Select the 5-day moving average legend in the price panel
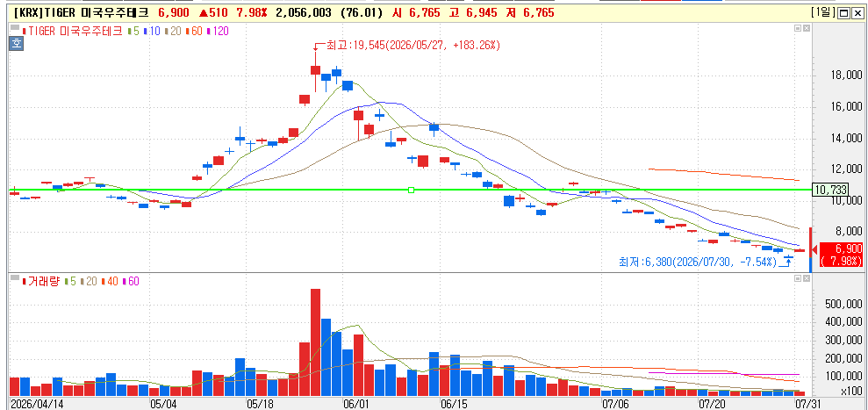868x410 pixels. 132,32
